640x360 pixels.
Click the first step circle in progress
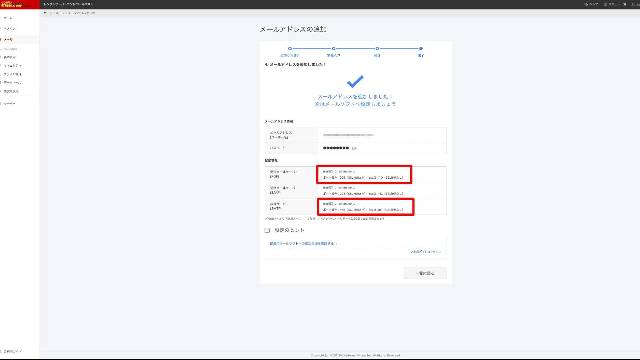point(290,49)
